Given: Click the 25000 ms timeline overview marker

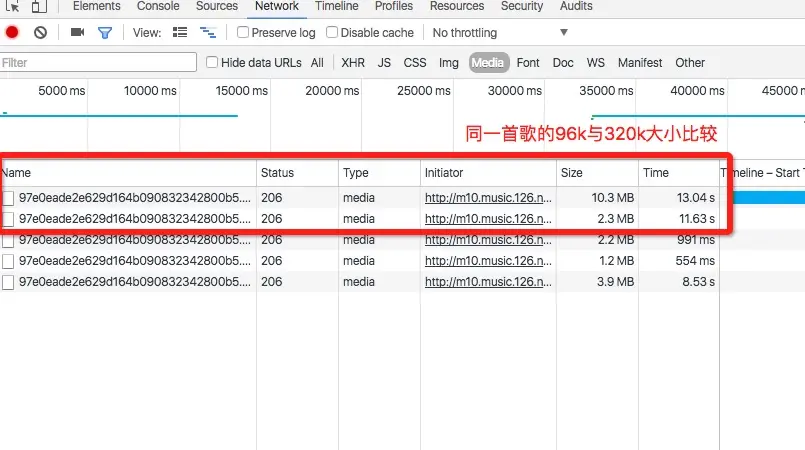Looking at the screenshot, I should pyautogui.click(x=424, y=91).
